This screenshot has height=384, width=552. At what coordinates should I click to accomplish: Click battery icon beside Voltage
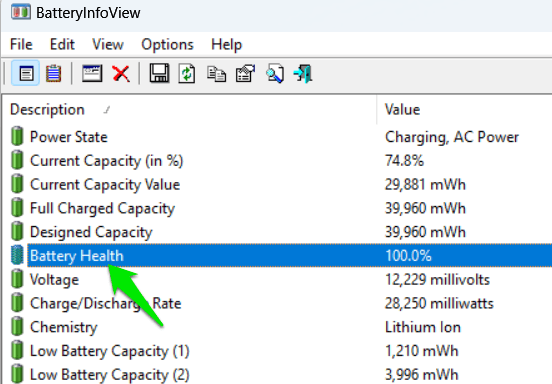tap(17, 279)
